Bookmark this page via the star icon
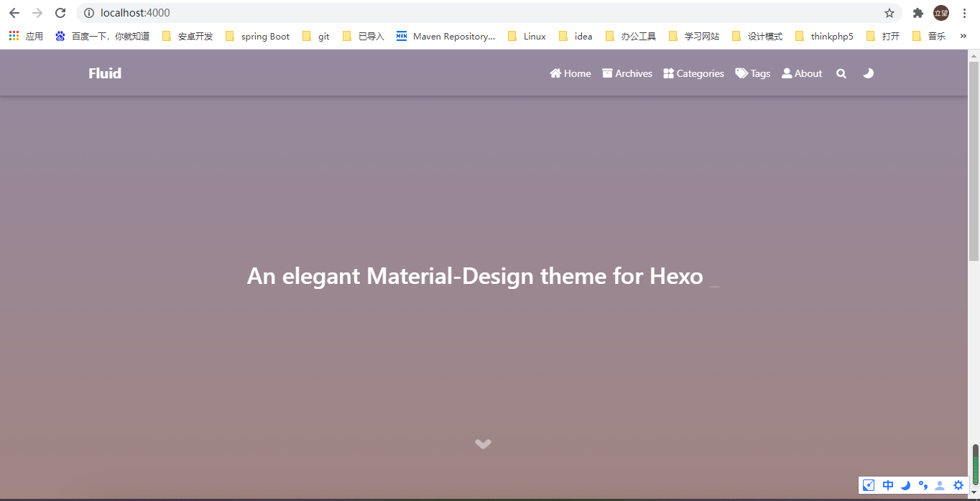Screen dimensions: 980x501 [889, 13]
